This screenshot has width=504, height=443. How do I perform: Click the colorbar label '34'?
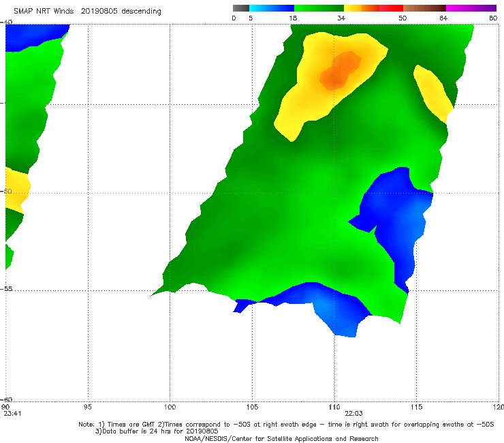coord(341,18)
